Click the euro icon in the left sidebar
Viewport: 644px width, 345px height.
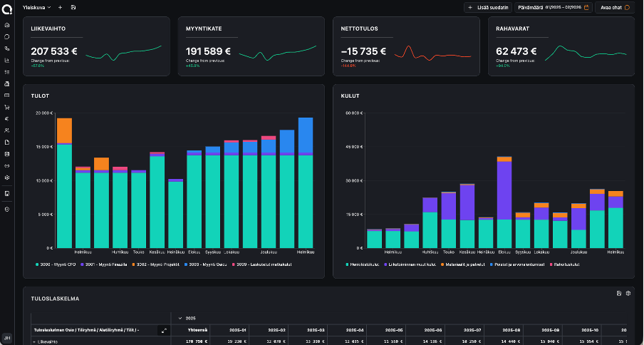click(7, 118)
